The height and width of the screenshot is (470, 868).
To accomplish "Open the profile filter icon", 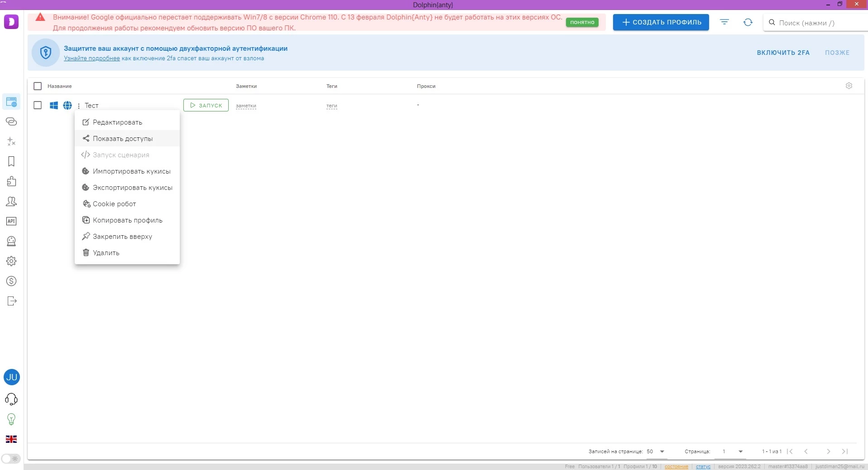I will [724, 22].
